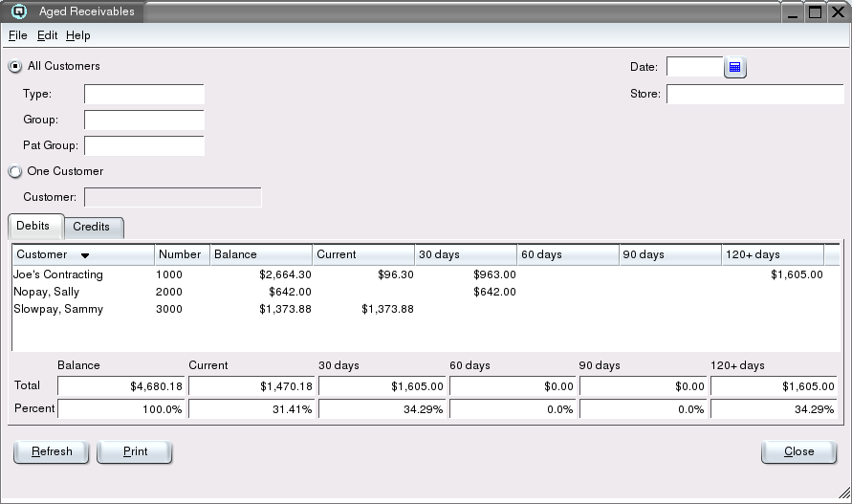Click customer number 1000
Screen dimensions: 852x504
click(169, 274)
